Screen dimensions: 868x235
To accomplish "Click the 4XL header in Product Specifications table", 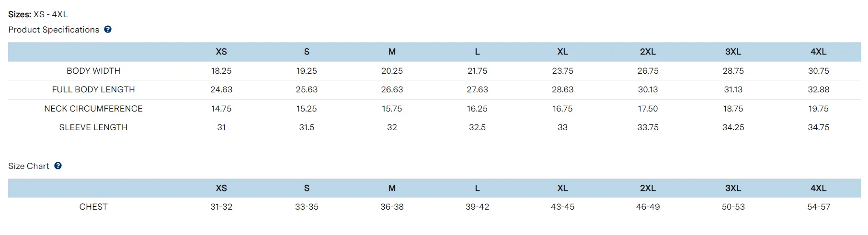I will [x=818, y=52].
